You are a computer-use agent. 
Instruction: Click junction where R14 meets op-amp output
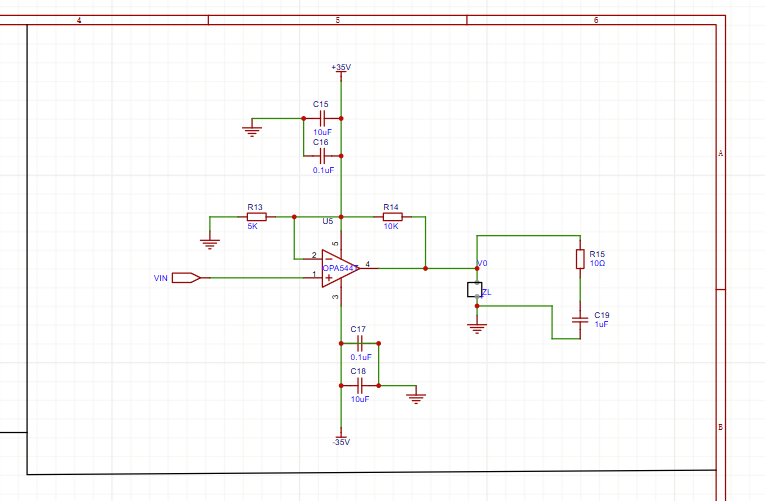[425, 268]
